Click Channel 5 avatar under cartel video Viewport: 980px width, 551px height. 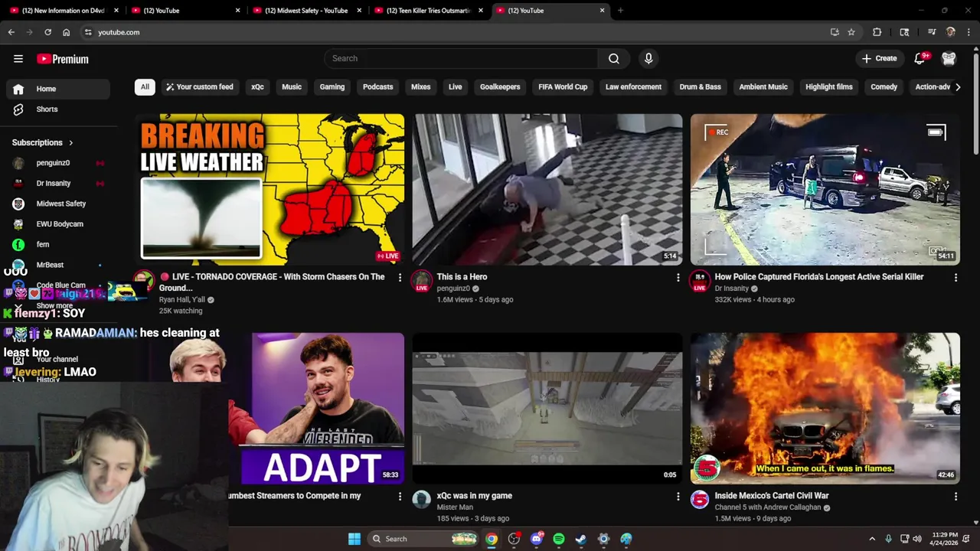pyautogui.click(x=700, y=500)
